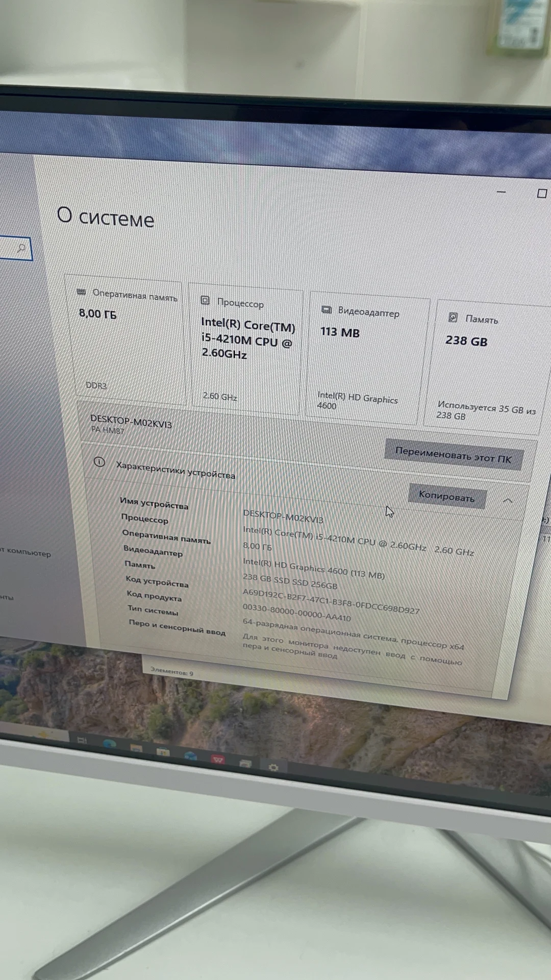The width and height of the screenshot is (551, 980).
Task: Click the search magnifier icon in Settings
Action: [x=21, y=248]
